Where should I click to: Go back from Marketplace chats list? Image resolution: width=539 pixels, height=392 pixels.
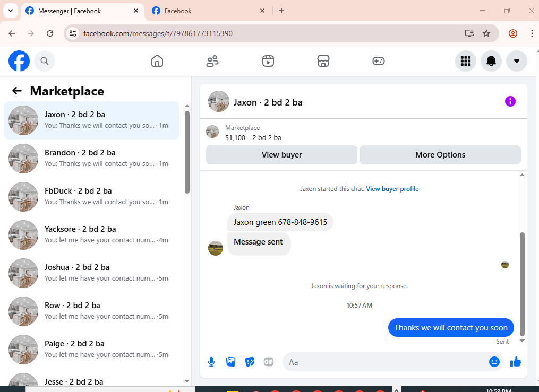17,91
